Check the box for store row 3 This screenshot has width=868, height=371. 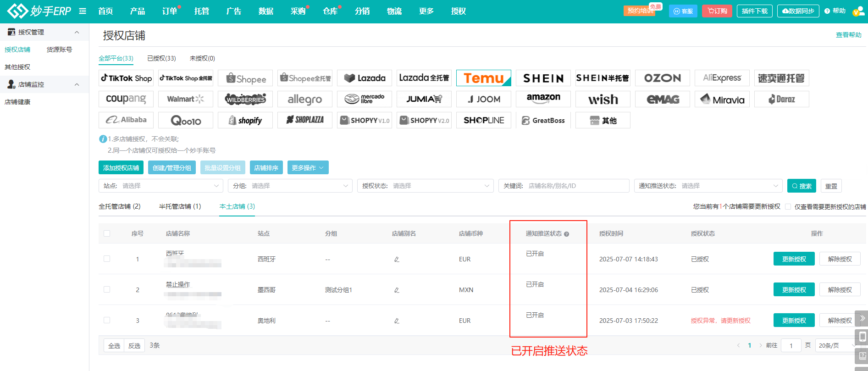coord(107,320)
